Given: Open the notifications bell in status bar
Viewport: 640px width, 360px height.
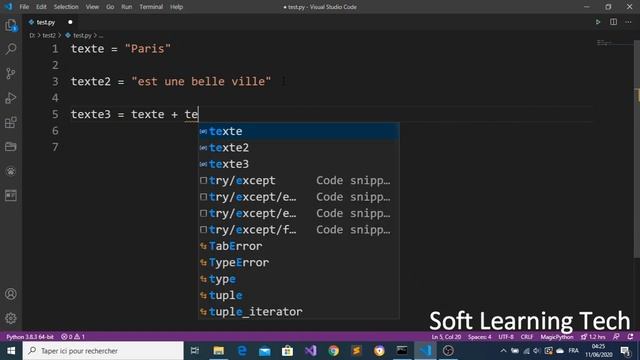Looking at the screenshot, I should (x=631, y=337).
